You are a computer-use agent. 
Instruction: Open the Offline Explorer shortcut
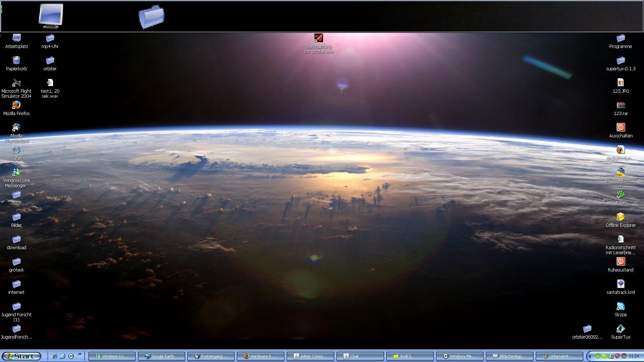click(x=621, y=217)
